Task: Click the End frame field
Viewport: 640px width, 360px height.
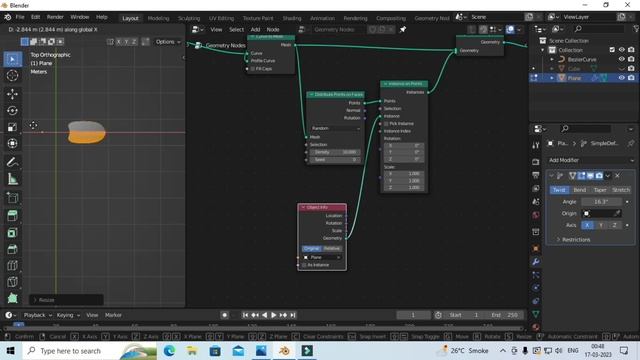Action: 505,315
